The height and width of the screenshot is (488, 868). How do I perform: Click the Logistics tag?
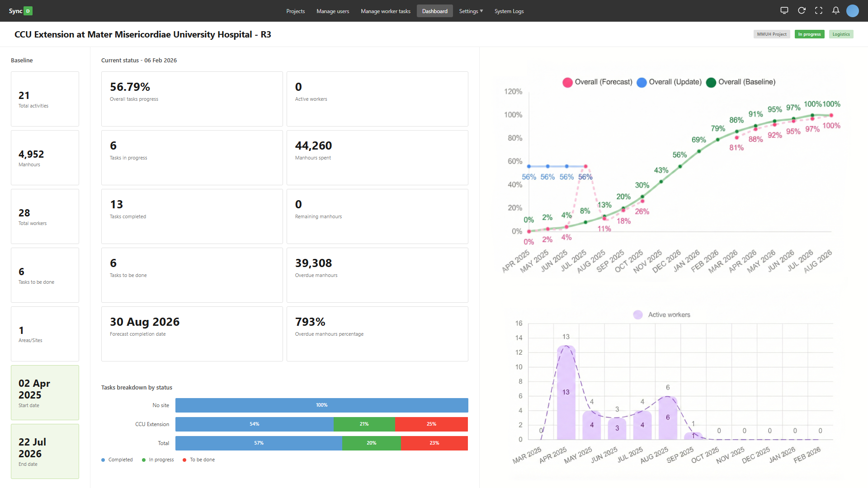coord(841,34)
